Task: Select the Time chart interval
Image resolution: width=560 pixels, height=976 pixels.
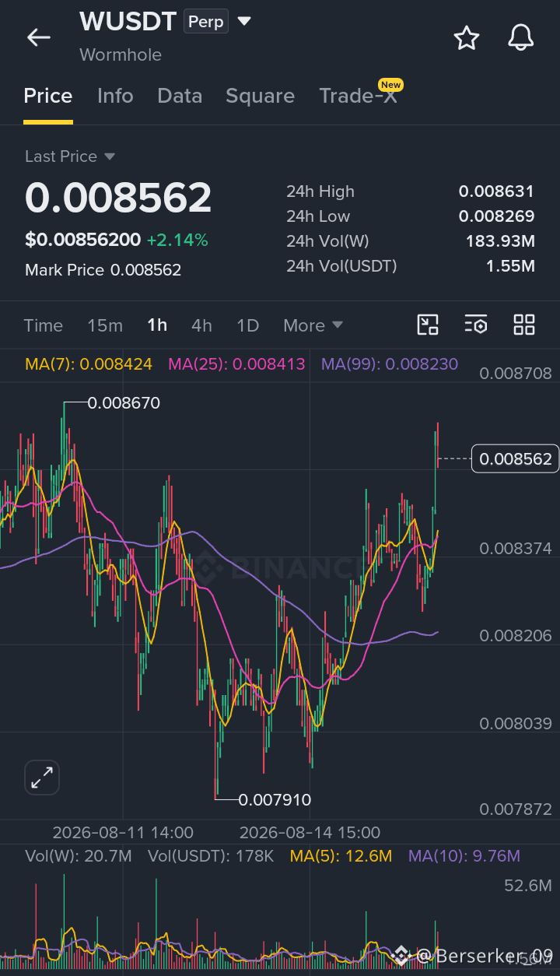Action: [x=44, y=325]
